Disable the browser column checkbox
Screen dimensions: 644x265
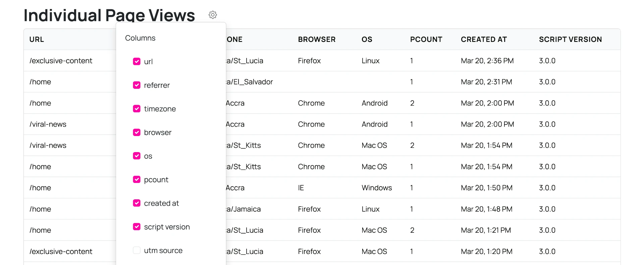click(137, 132)
